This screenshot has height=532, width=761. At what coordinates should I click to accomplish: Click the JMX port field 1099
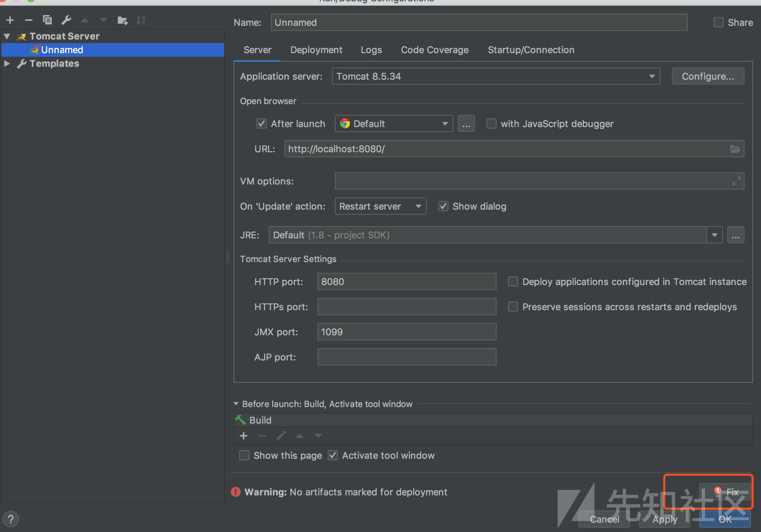click(x=407, y=332)
